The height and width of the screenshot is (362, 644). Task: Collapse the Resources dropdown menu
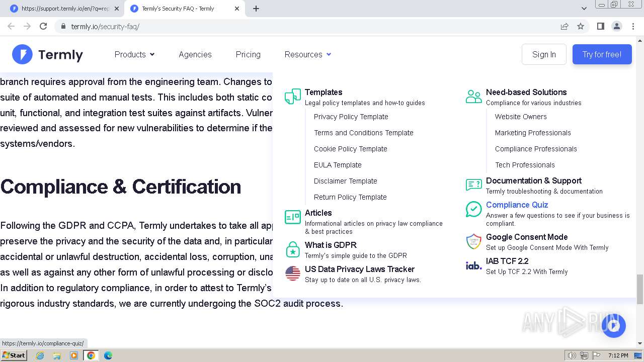[308, 54]
